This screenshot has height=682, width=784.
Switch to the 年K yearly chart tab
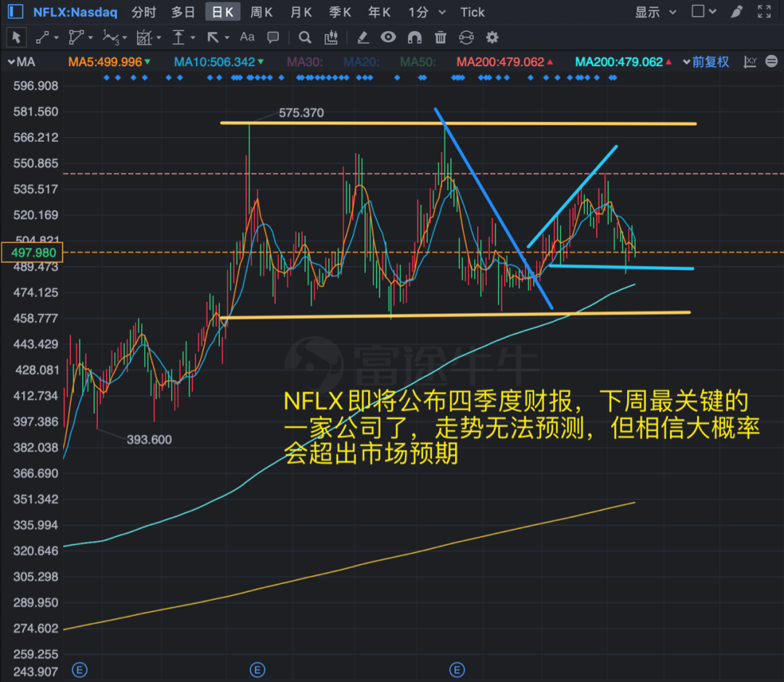(x=379, y=12)
